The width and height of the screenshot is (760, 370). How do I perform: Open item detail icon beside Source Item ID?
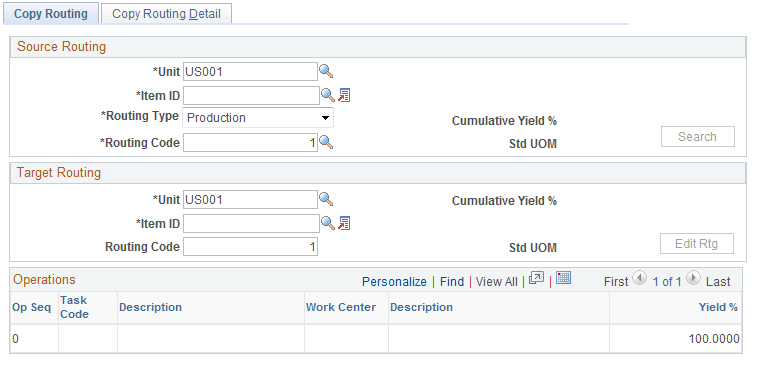click(344, 95)
